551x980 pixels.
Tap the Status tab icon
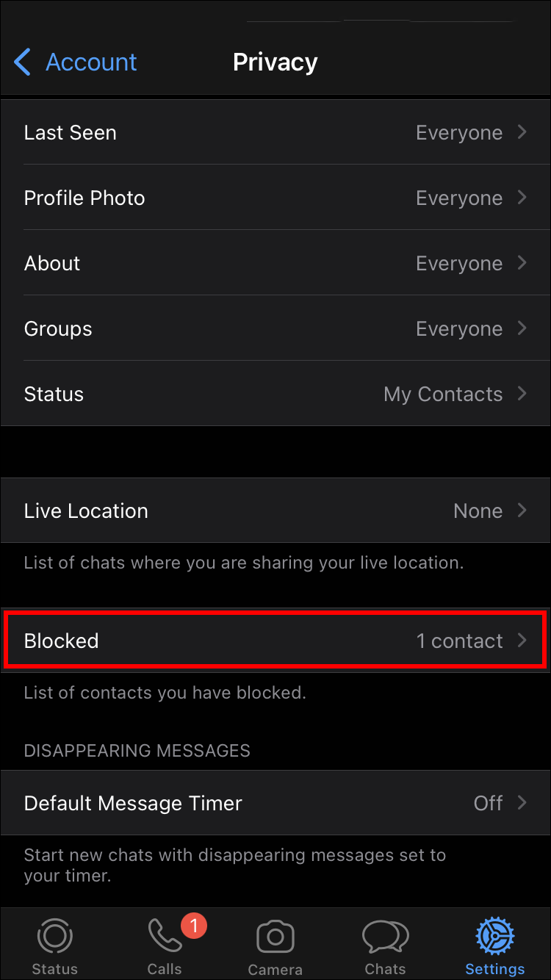(54, 937)
